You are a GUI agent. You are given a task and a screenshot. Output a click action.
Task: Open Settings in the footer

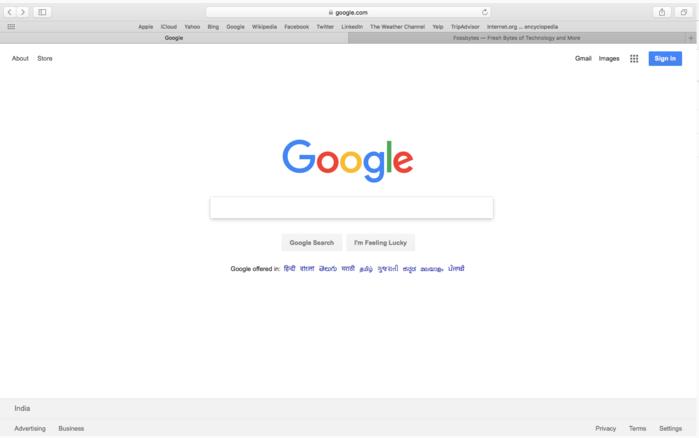(x=670, y=428)
